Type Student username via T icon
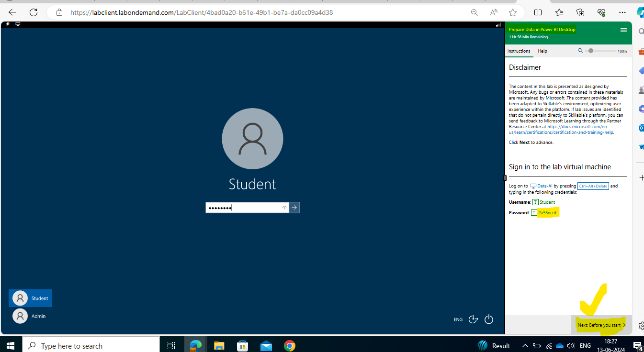This screenshot has width=644, height=352. click(x=535, y=202)
